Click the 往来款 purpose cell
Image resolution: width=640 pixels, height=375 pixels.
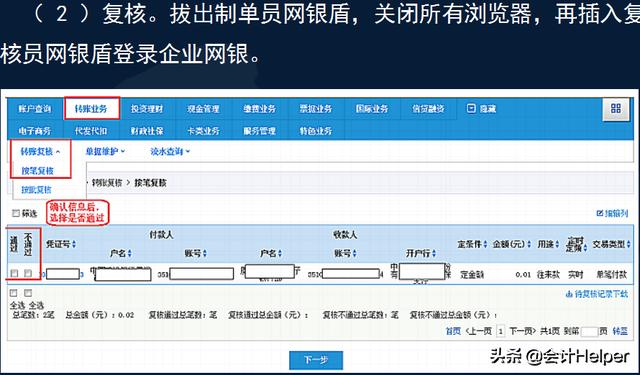[x=548, y=275]
